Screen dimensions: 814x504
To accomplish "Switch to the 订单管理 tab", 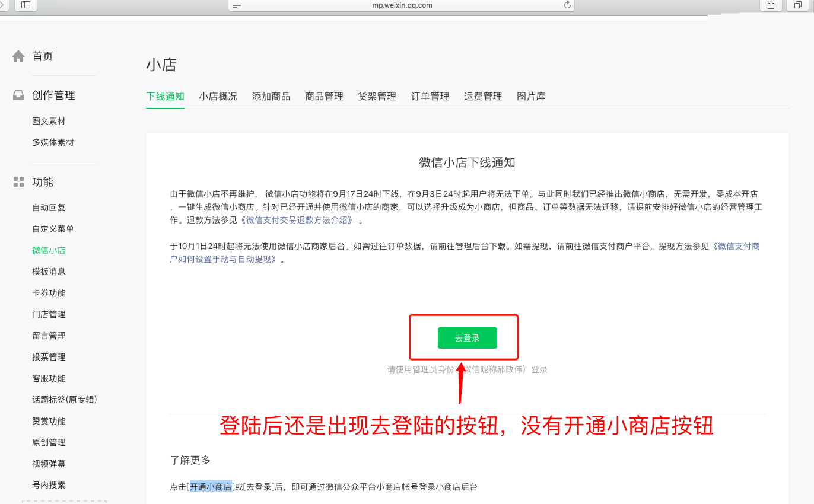I will tap(430, 96).
